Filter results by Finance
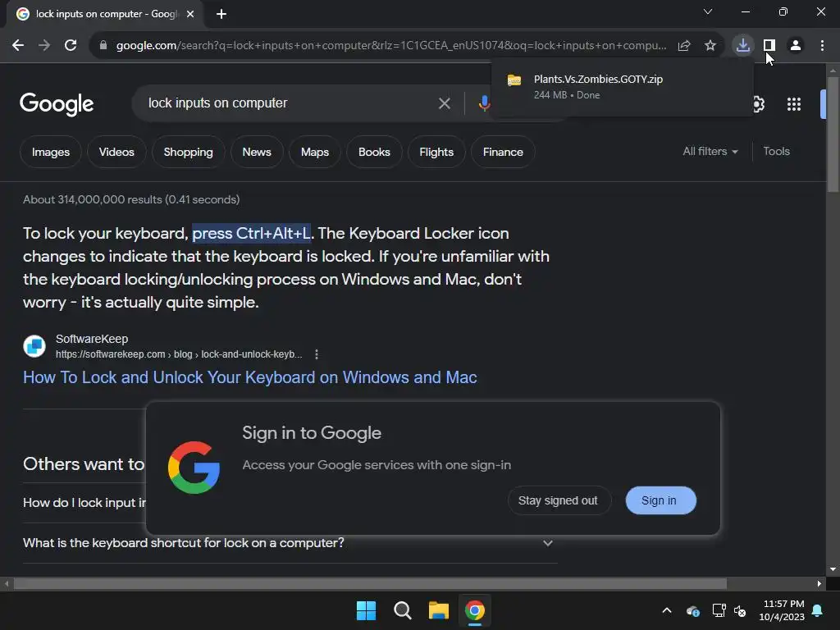This screenshot has height=630, width=840. (x=503, y=152)
